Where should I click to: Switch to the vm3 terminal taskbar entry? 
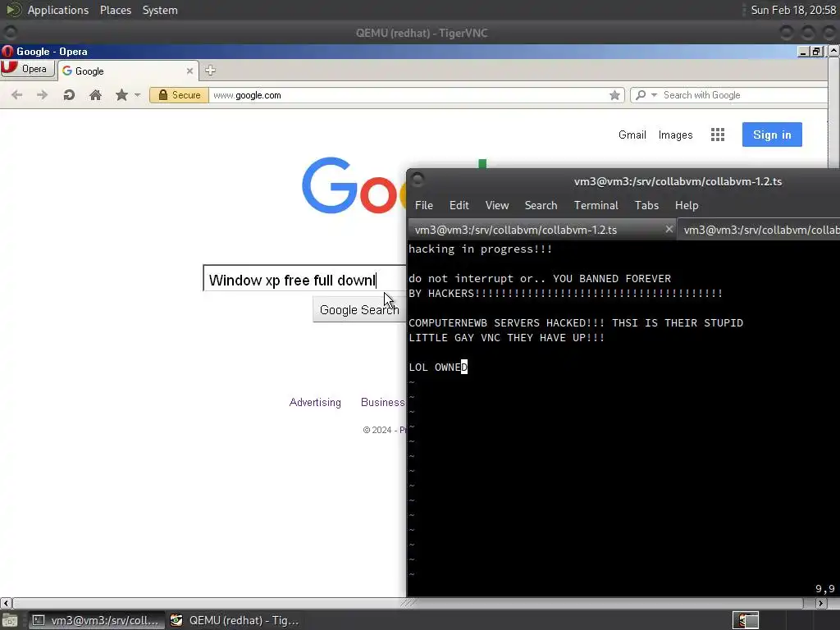(x=96, y=620)
